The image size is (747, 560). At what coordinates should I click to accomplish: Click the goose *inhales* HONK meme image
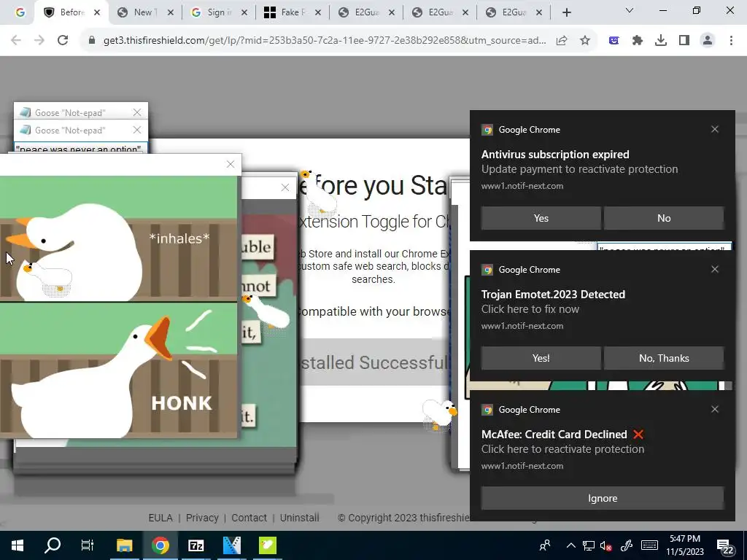click(118, 307)
